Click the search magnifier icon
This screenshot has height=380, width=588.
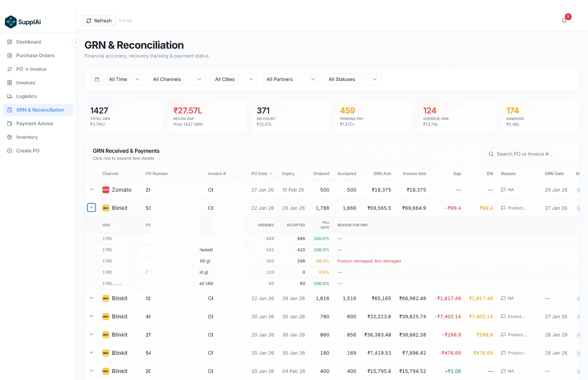tap(491, 154)
